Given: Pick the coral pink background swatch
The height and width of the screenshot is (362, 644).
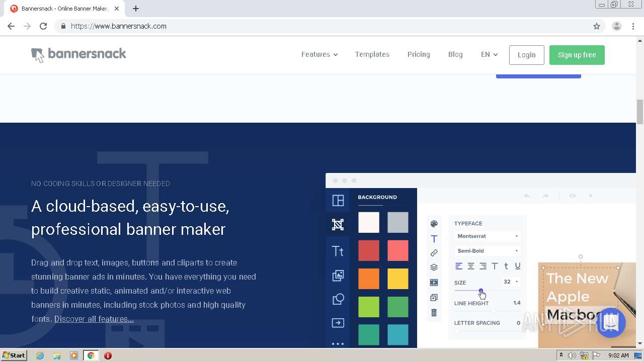Looking at the screenshot, I should (x=398, y=250).
